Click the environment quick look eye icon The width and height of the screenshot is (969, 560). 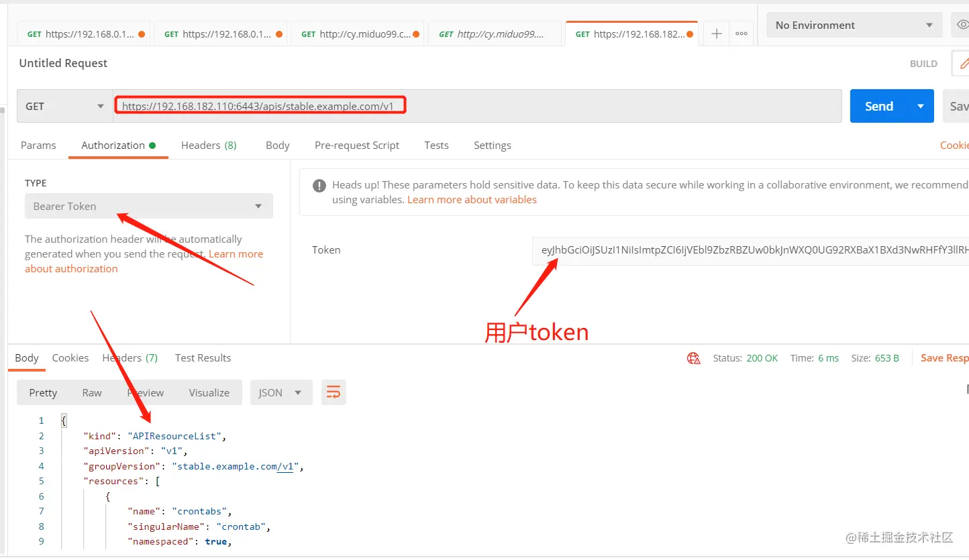click(x=962, y=25)
